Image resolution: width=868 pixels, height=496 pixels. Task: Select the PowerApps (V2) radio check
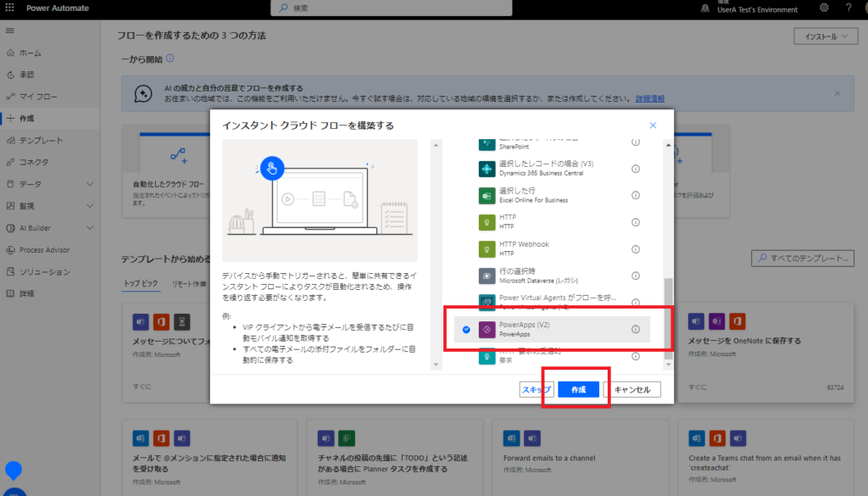click(466, 329)
